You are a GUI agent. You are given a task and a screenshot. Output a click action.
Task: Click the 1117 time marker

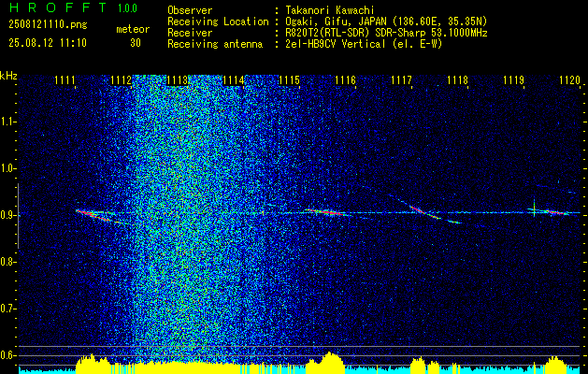click(x=401, y=80)
